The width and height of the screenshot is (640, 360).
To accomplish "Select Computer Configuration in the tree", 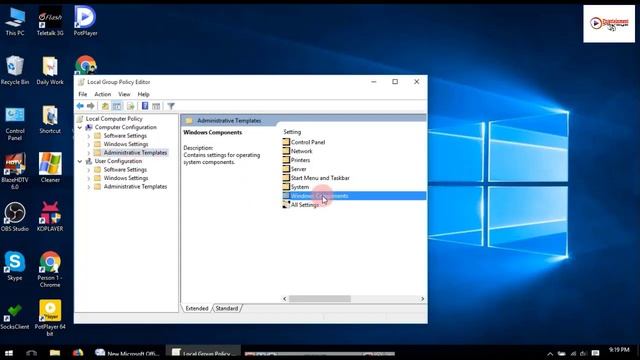I will click(125, 127).
